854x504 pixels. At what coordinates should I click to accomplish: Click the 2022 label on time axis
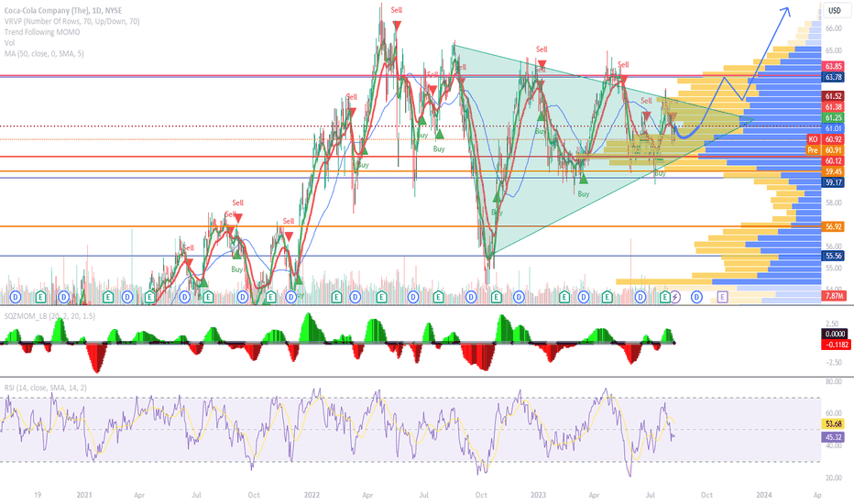click(x=312, y=495)
